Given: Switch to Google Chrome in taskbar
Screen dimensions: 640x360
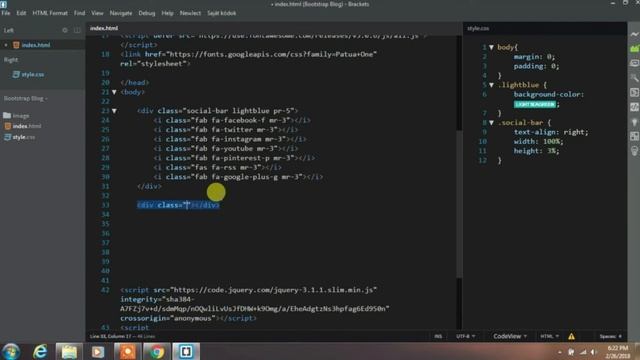Looking at the screenshot, I should click(x=156, y=351).
